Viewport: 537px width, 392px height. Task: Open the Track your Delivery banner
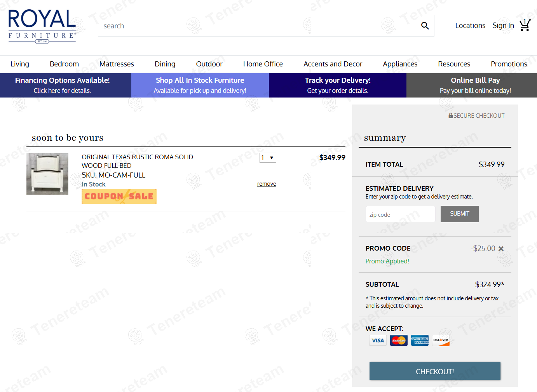coord(338,85)
